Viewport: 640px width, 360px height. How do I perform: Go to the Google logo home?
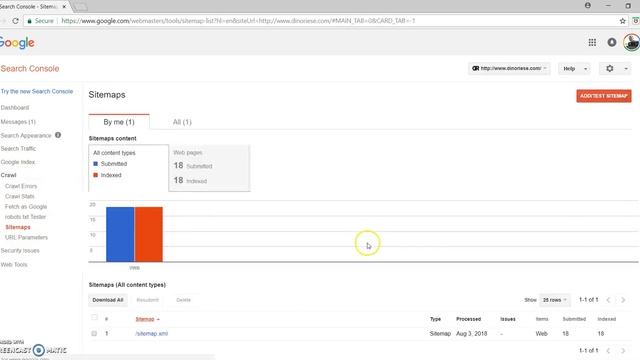pos(17,43)
